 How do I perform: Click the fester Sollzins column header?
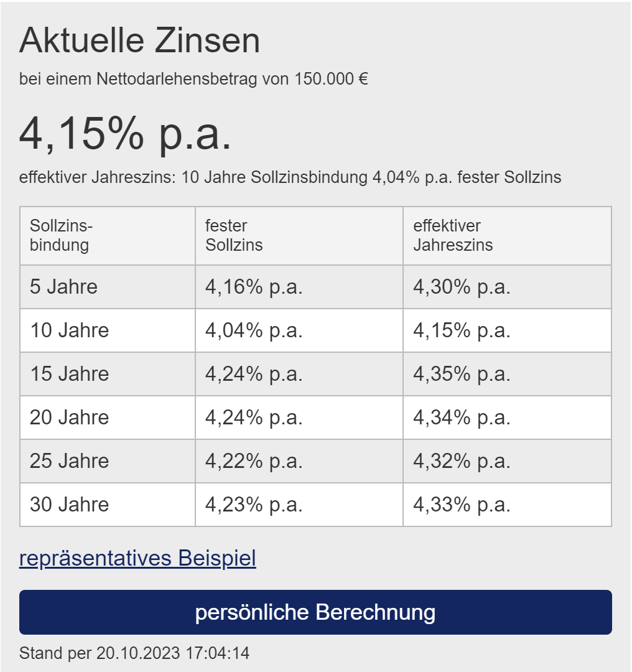click(x=234, y=235)
